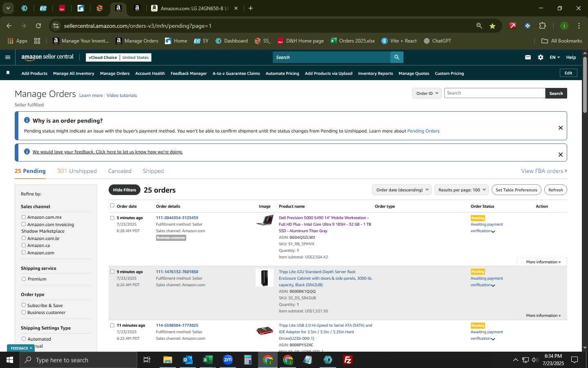
Task: Switch to the Shipped orders tab
Action: tap(153, 171)
